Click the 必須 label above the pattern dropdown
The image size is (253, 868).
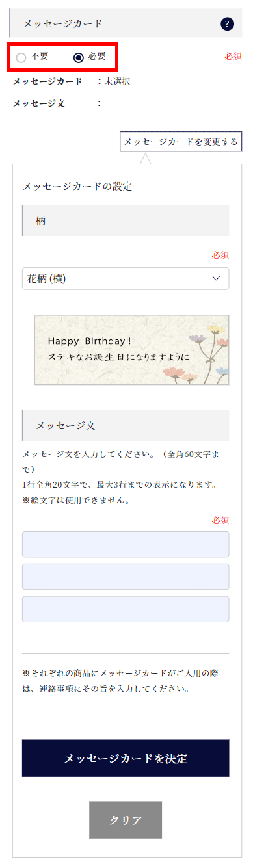(x=220, y=255)
